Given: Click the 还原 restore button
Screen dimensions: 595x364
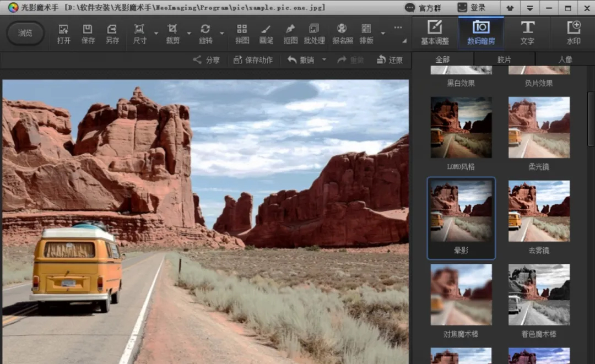Looking at the screenshot, I should [x=390, y=60].
